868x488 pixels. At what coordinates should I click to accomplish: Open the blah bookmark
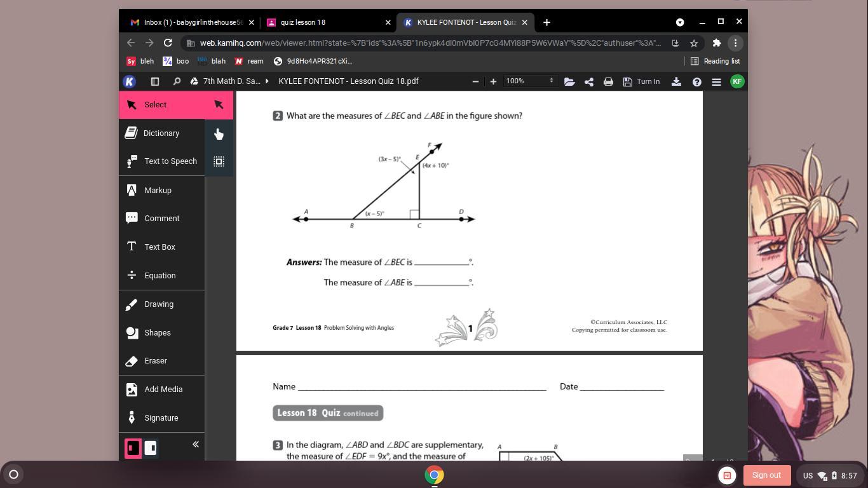point(212,61)
